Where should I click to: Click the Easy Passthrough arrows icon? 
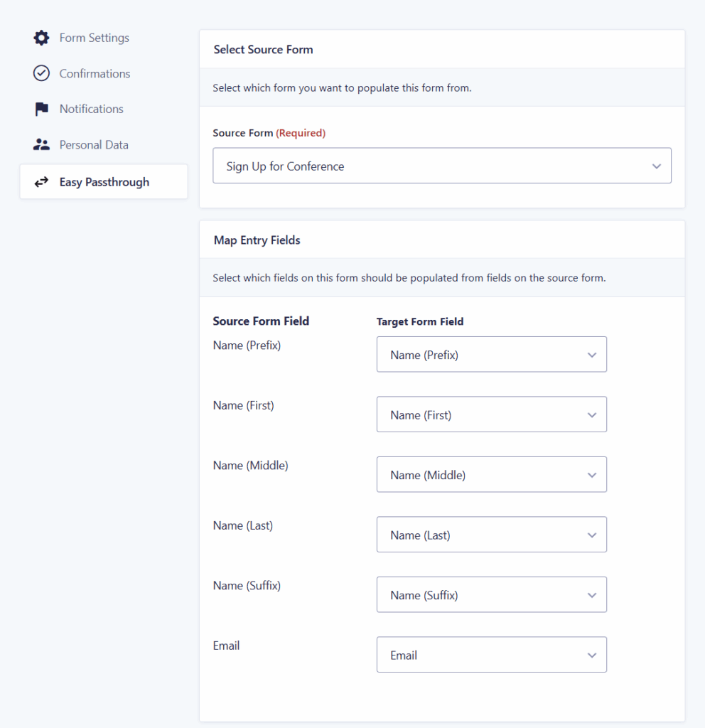pyautogui.click(x=41, y=182)
